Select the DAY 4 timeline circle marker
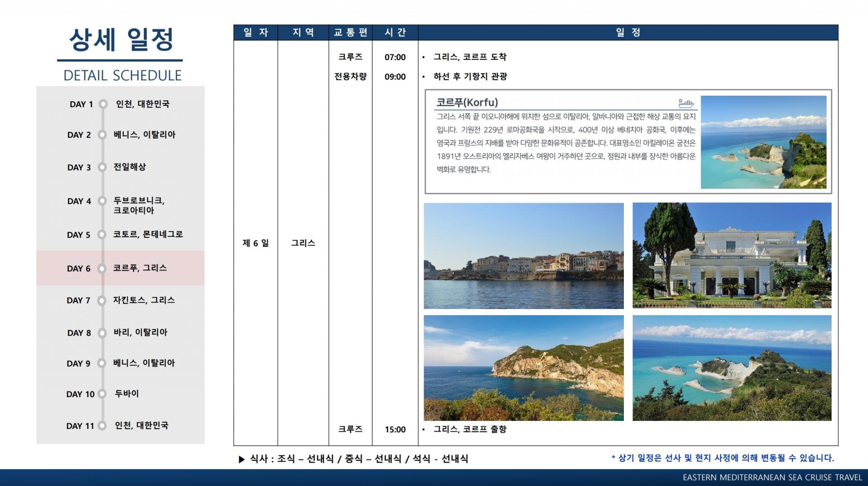Image resolution: width=868 pixels, height=486 pixels. [x=103, y=201]
